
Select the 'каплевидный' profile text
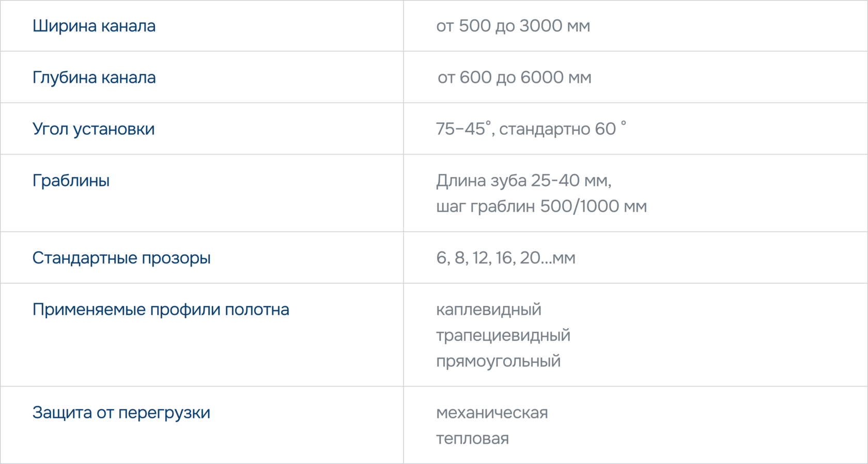[489, 310]
